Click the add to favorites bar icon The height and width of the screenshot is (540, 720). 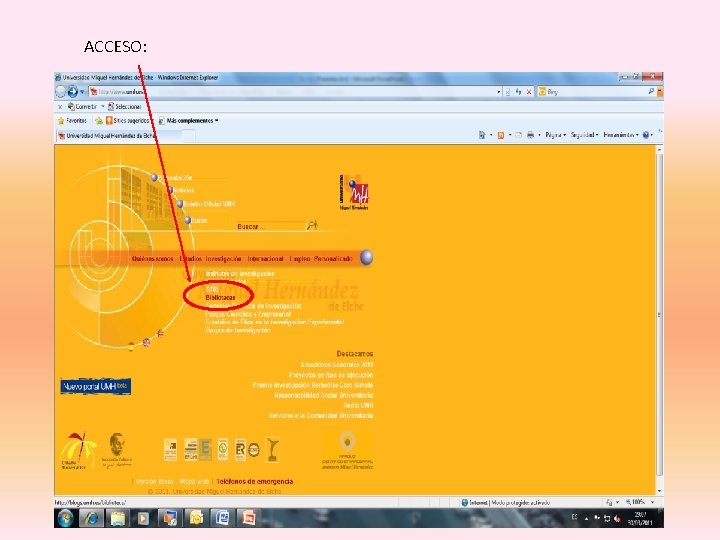click(x=99, y=121)
